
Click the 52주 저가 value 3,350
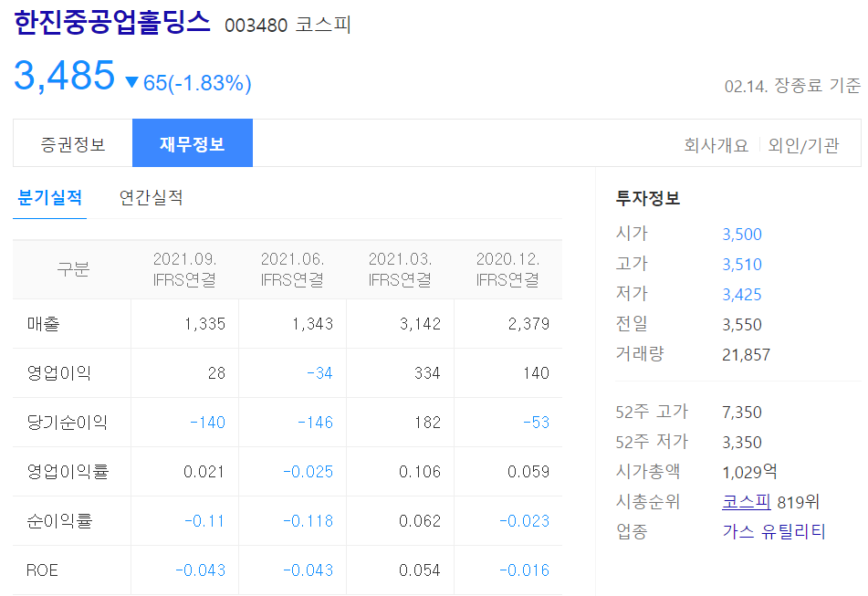(x=742, y=442)
